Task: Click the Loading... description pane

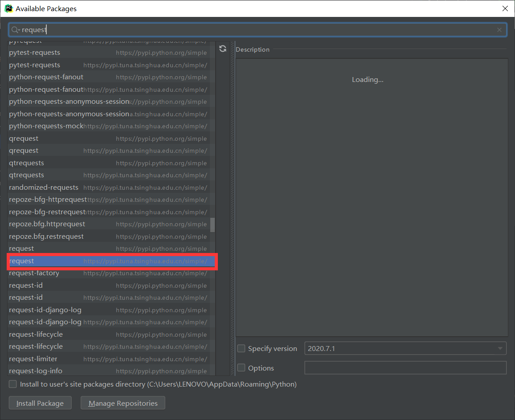Action: 372,198
